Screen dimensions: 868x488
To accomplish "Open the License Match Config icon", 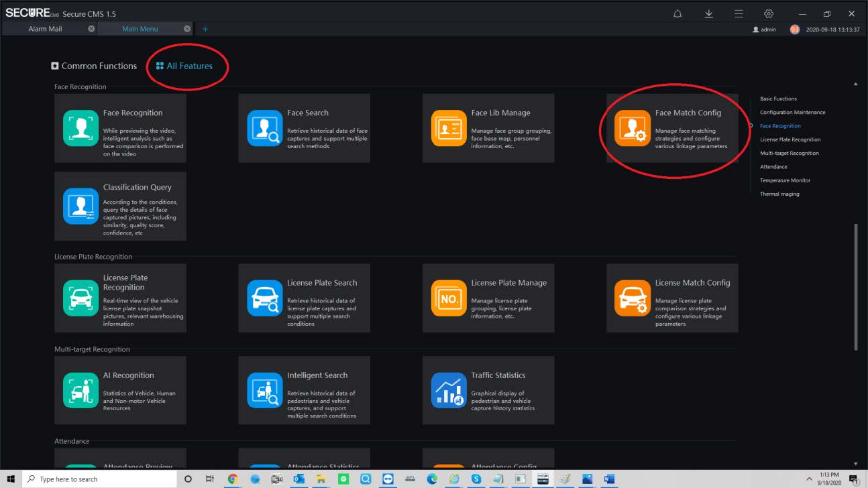I will (x=633, y=298).
